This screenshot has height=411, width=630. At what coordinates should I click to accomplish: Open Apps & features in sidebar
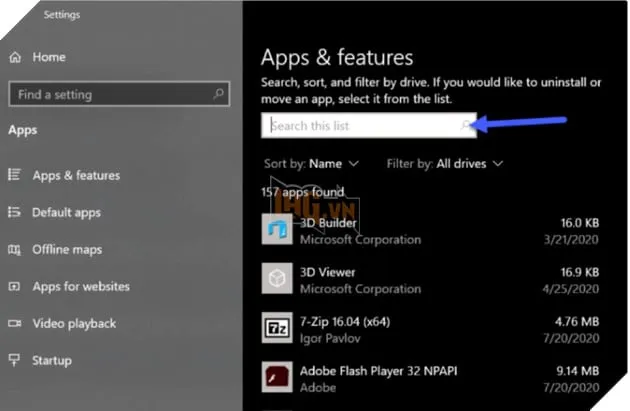tap(76, 175)
